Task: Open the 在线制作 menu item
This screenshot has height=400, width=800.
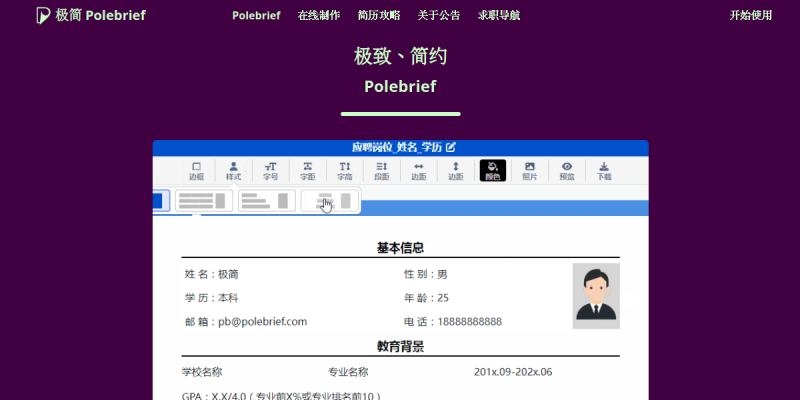Action: pyautogui.click(x=319, y=15)
